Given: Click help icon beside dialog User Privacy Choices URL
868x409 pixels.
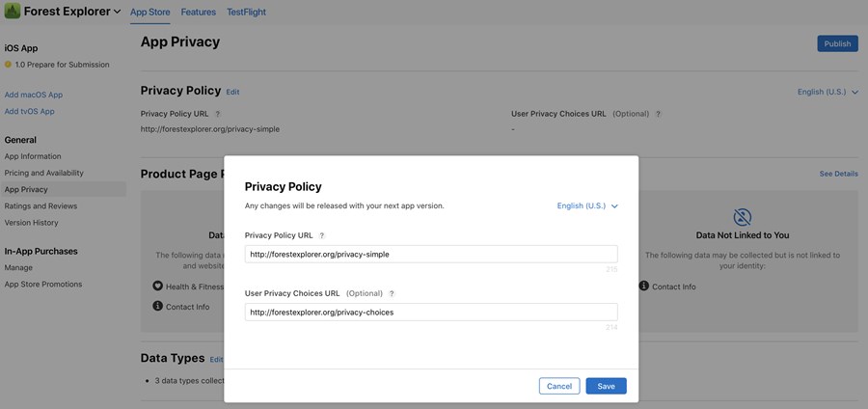Looking at the screenshot, I should point(392,293).
